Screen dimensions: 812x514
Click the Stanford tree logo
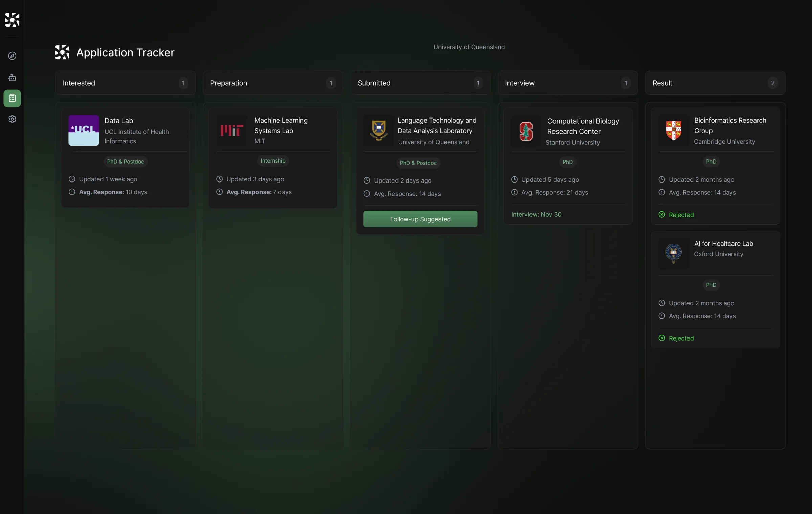[x=526, y=131]
